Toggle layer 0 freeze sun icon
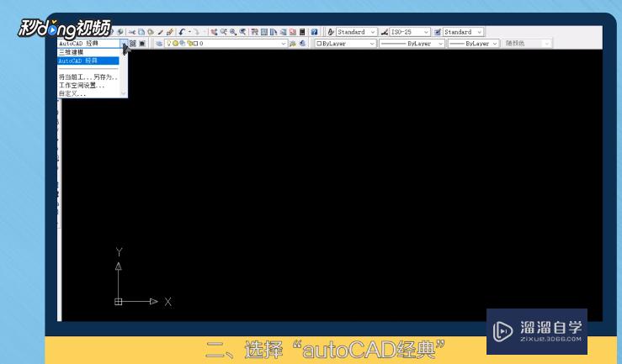This screenshot has width=622, height=364. pyautogui.click(x=175, y=43)
